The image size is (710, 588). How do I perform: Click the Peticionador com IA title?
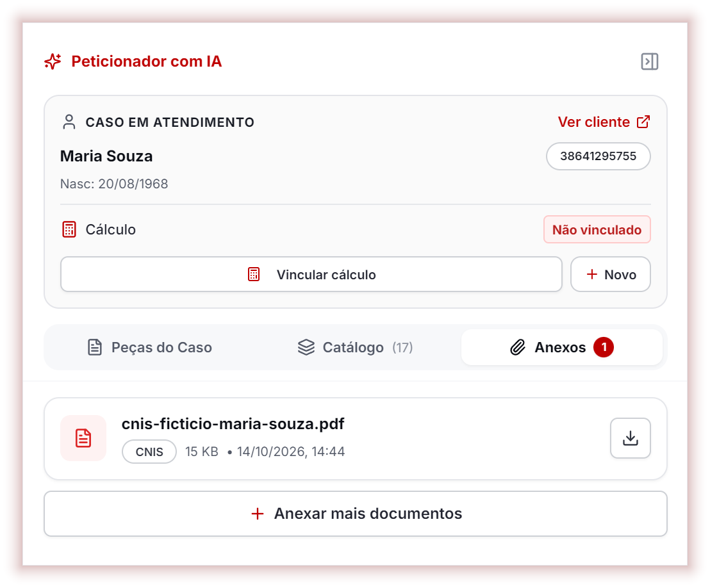(147, 61)
